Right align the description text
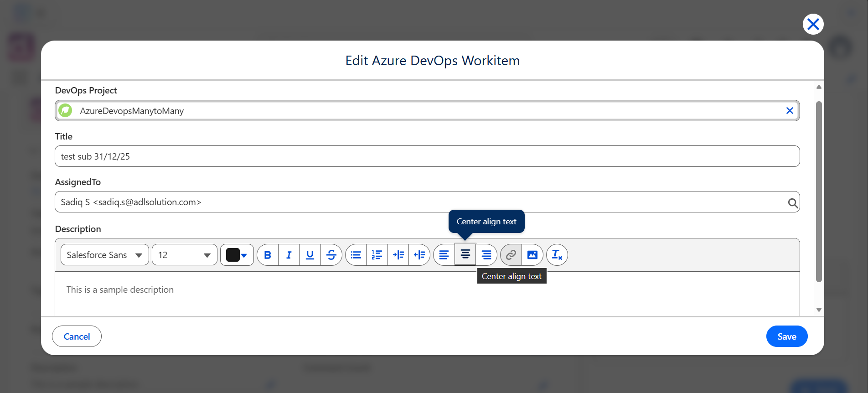Viewport: 868px width, 393px height. pos(486,255)
